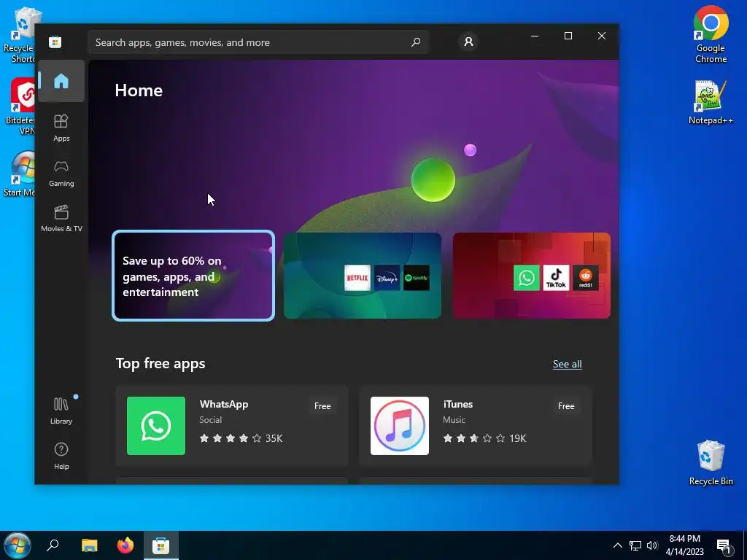747x560 pixels.
Task: Click the Microsoft Store logo in title bar
Action: coord(55,42)
